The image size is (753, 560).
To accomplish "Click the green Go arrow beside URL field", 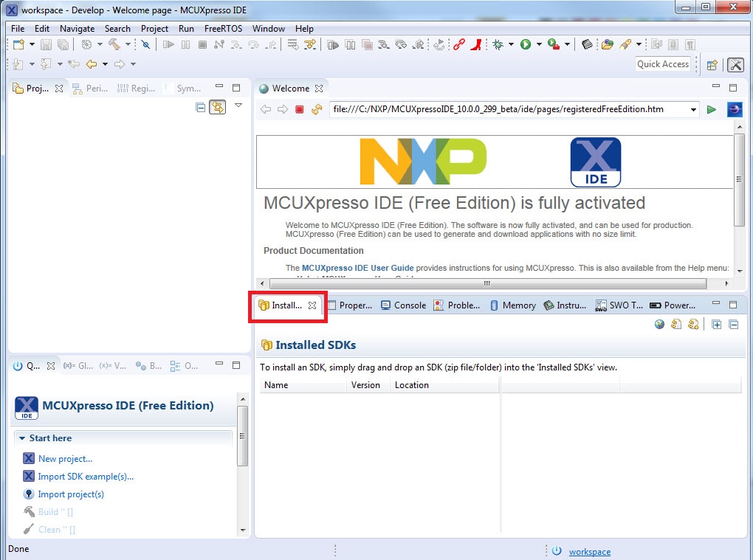I will tap(711, 109).
